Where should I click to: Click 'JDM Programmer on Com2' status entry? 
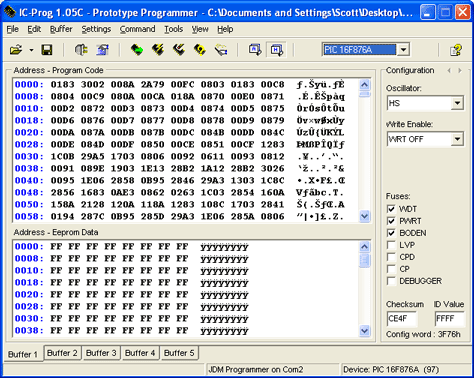[x=256, y=370]
